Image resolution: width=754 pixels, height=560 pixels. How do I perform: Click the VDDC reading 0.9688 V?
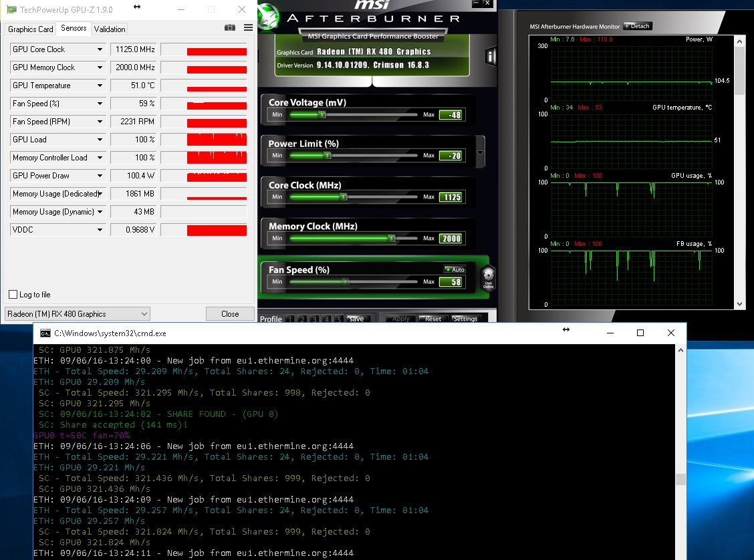[x=133, y=230]
